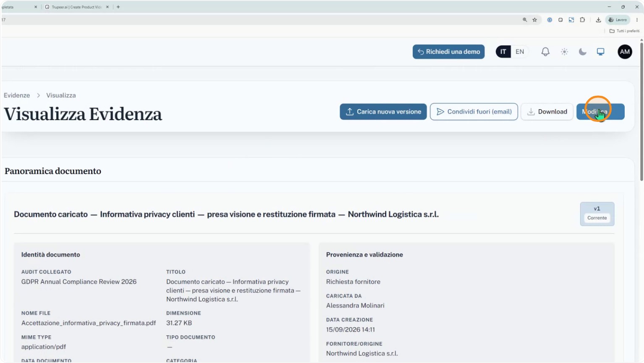Click GDPR Annual Compliance Review 2026 value
Screen dimensions: 644x363
[x=79, y=282]
